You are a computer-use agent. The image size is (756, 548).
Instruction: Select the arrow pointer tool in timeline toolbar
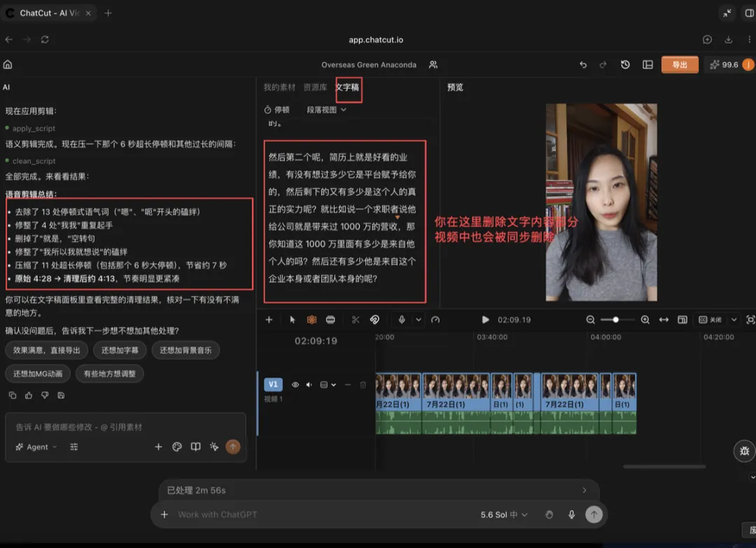click(292, 320)
